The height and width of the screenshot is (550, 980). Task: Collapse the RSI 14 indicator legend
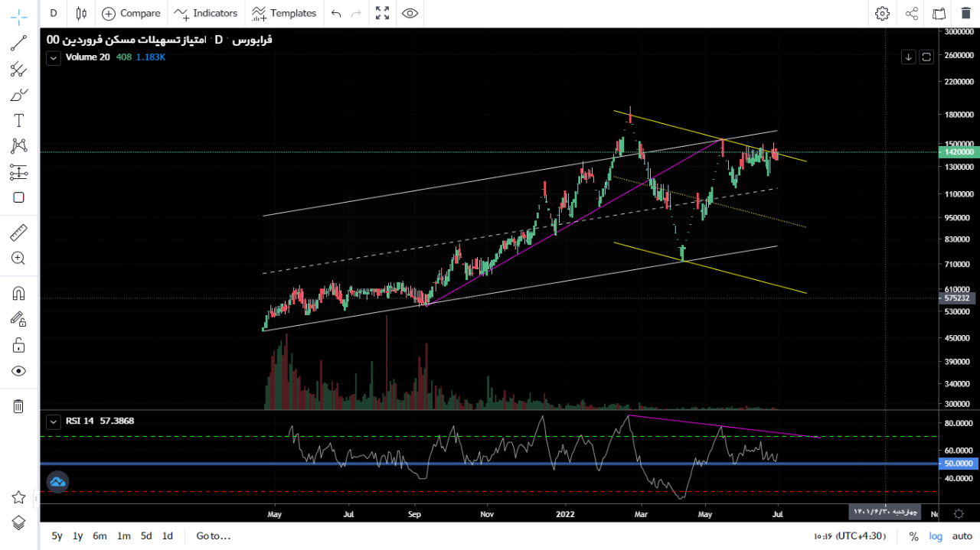(53, 421)
